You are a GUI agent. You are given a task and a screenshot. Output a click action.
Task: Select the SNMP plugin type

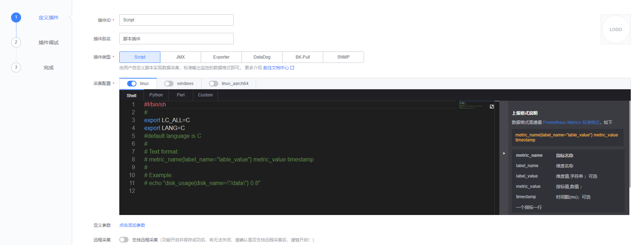[343, 57]
